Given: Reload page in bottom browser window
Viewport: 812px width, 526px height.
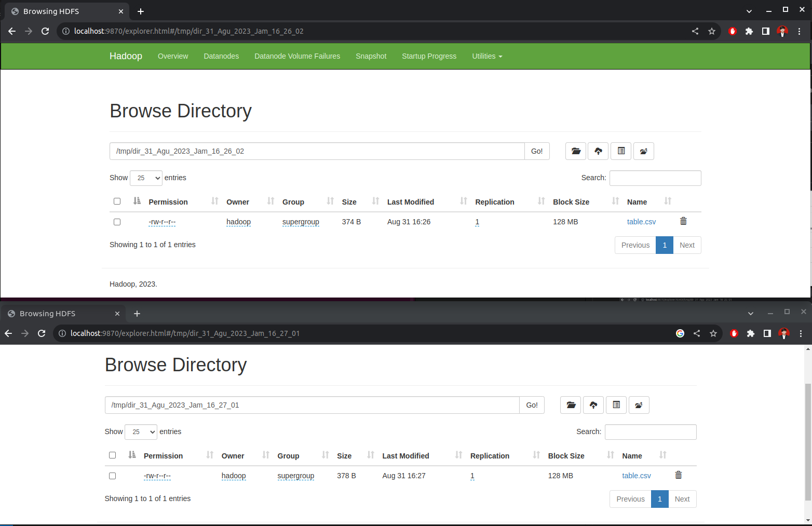Looking at the screenshot, I should point(42,333).
